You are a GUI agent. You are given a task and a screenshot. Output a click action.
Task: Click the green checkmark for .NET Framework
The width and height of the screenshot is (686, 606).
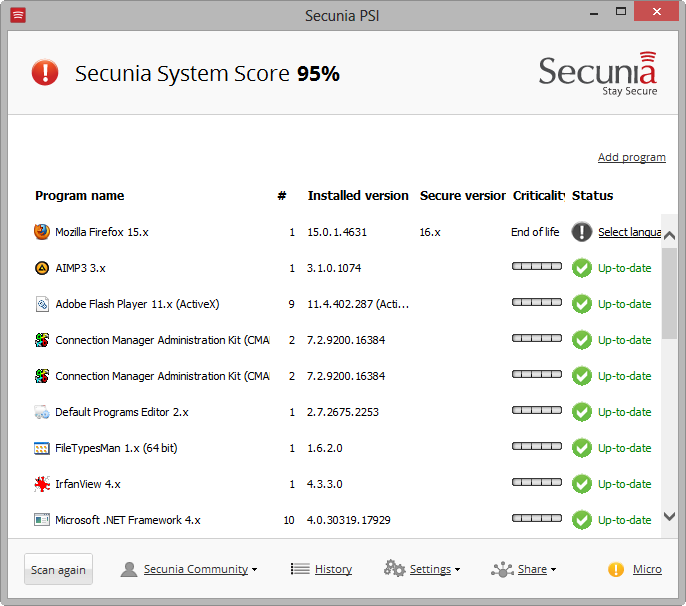pos(581,520)
